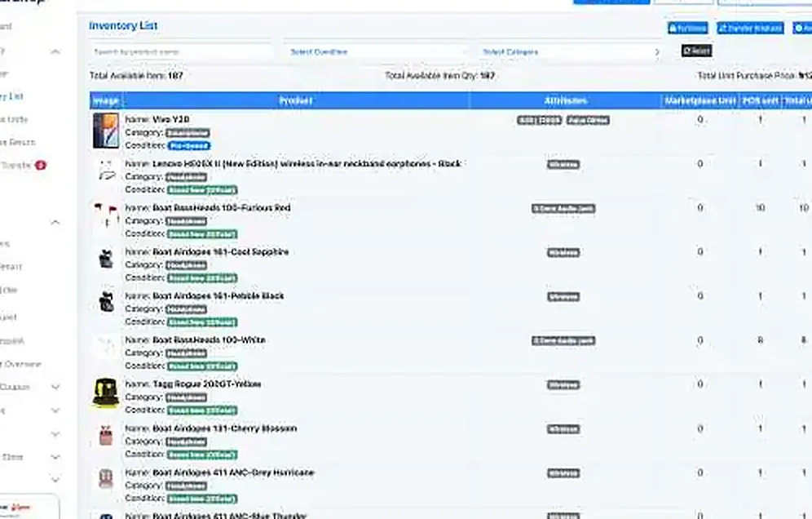Click the blue button left of Transfer Product
Viewport: 812px width, 519px height.
coord(688,28)
